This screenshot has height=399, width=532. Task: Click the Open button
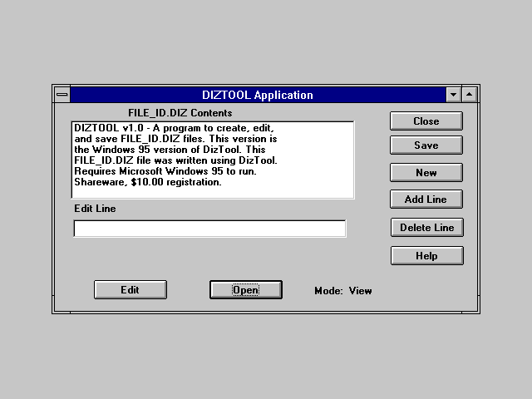(245, 290)
